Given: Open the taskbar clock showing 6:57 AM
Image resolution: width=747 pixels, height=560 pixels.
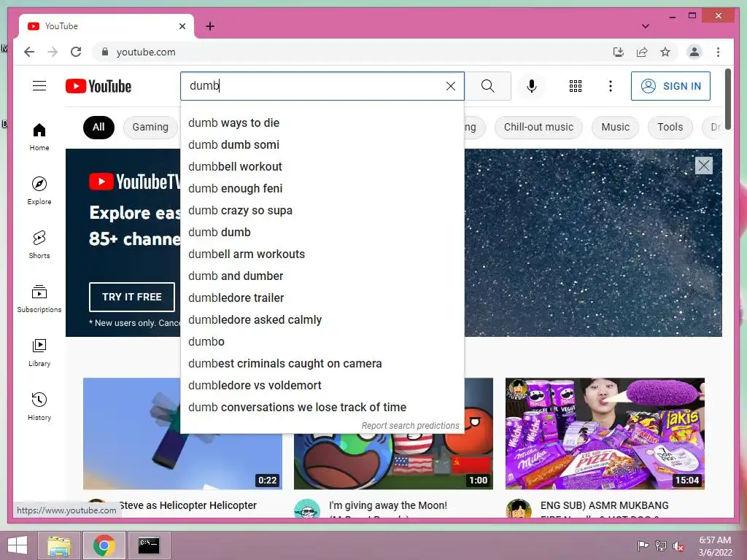Looking at the screenshot, I should [x=715, y=546].
